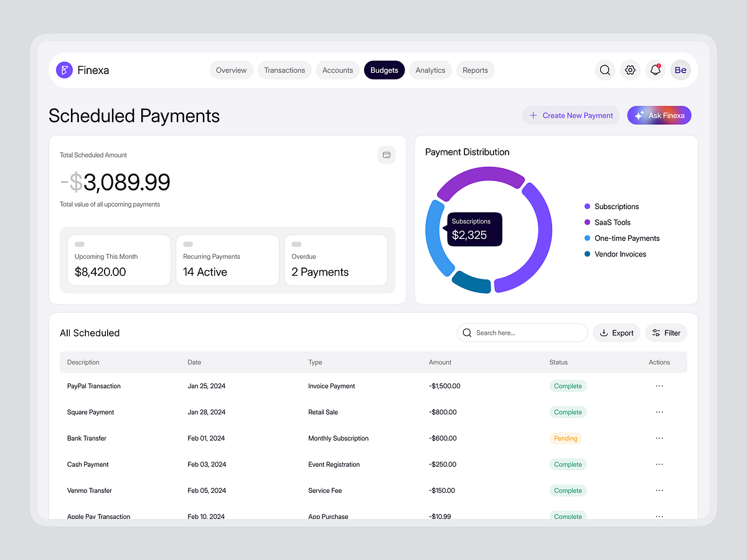This screenshot has height=560, width=747.
Task: Check notifications via the bell icon
Action: click(x=655, y=70)
